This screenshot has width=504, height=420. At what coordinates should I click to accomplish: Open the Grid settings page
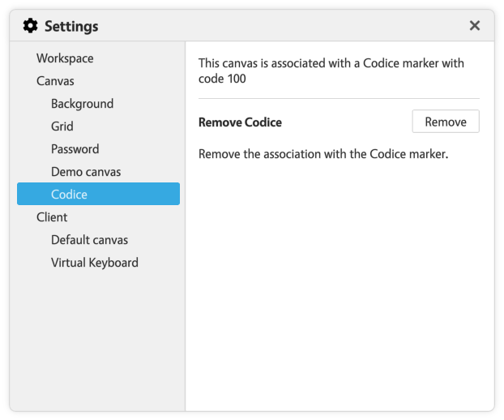[62, 126]
